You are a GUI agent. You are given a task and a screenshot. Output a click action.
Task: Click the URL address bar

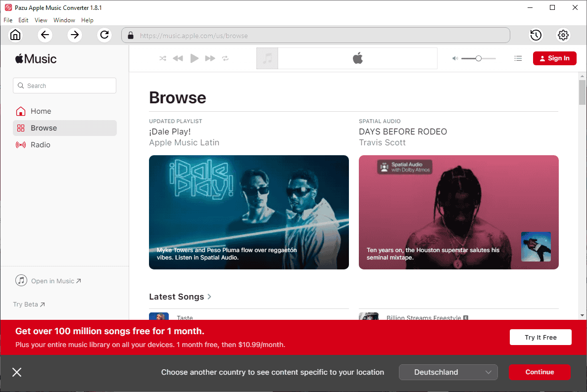[x=316, y=35]
